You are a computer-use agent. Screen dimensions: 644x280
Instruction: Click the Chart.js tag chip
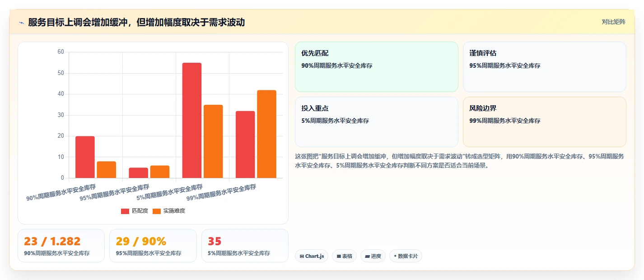click(312, 256)
